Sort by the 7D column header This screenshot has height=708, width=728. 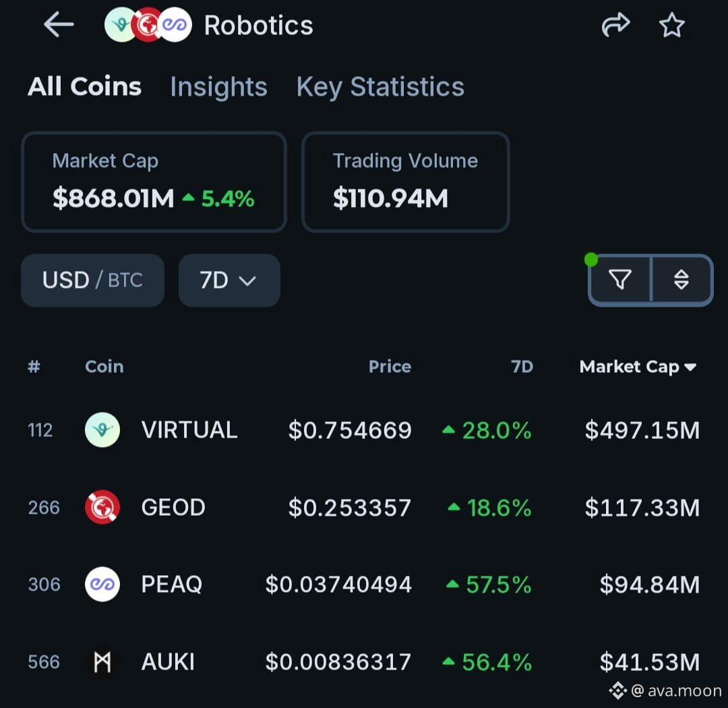522,367
